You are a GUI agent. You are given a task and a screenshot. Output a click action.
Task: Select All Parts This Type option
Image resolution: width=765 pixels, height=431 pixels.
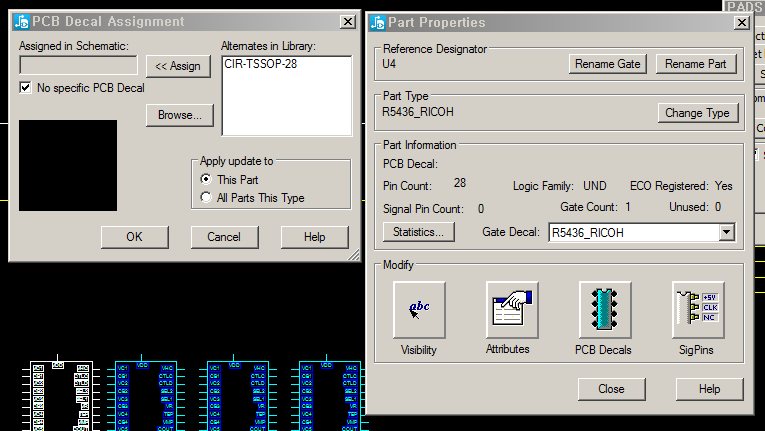coord(207,198)
